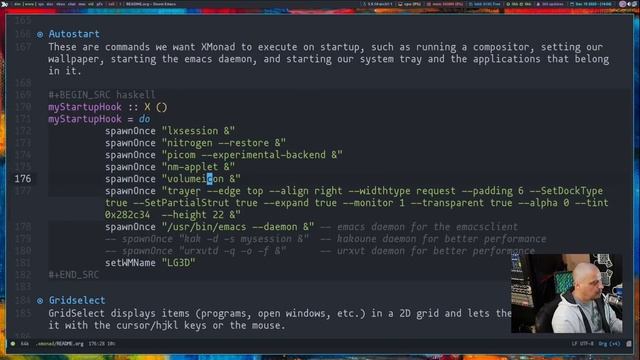Click the README.org - Doom Emacs window title
Screen dimensions: 640x360
click(151, 4)
